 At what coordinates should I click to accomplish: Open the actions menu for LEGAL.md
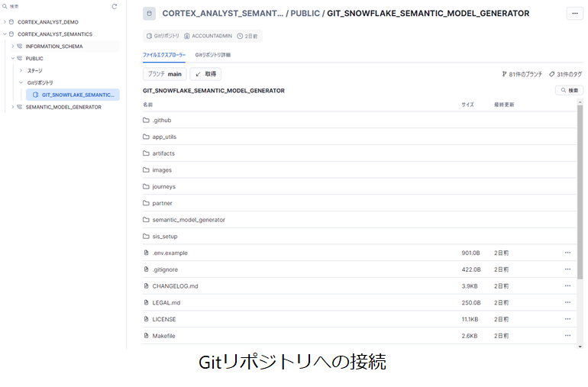(567, 302)
